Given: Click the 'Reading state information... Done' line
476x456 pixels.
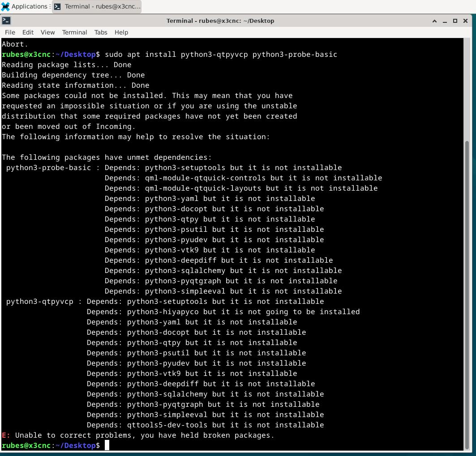Looking at the screenshot, I should pos(75,85).
